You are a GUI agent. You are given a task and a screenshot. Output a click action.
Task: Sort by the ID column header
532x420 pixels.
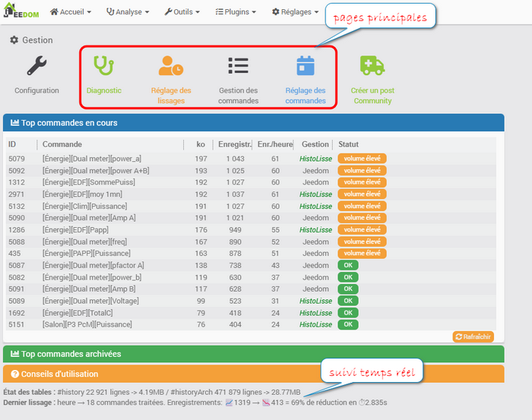[12, 144]
